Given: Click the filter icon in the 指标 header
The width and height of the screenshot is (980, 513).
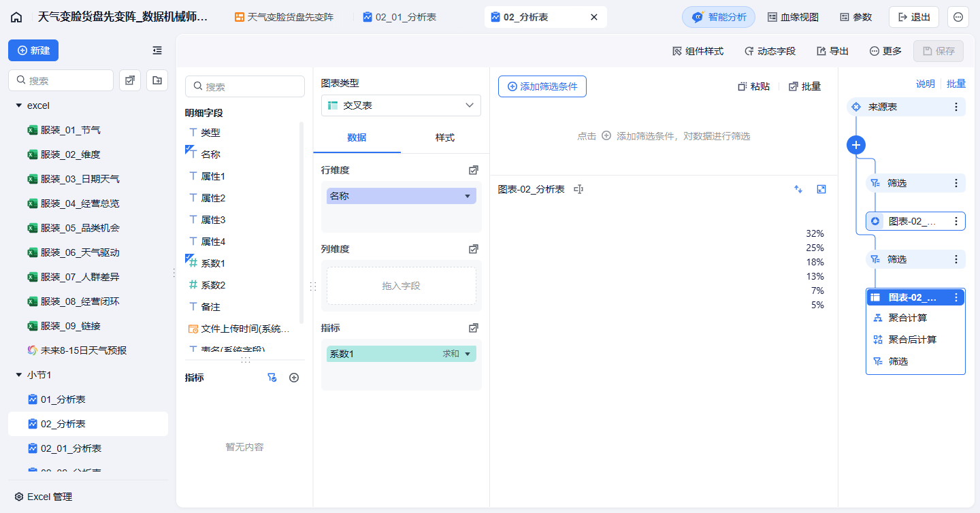Looking at the screenshot, I should click(272, 378).
